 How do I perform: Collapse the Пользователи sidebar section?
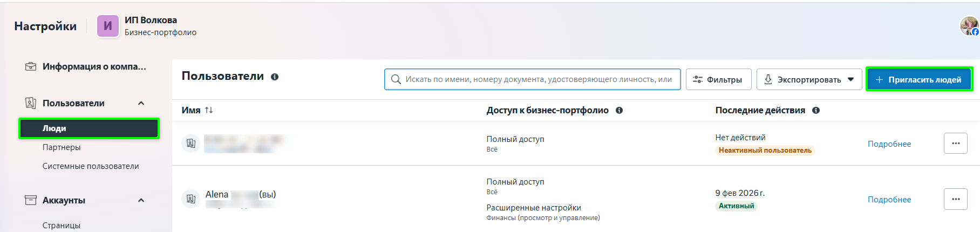[x=141, y=103]
